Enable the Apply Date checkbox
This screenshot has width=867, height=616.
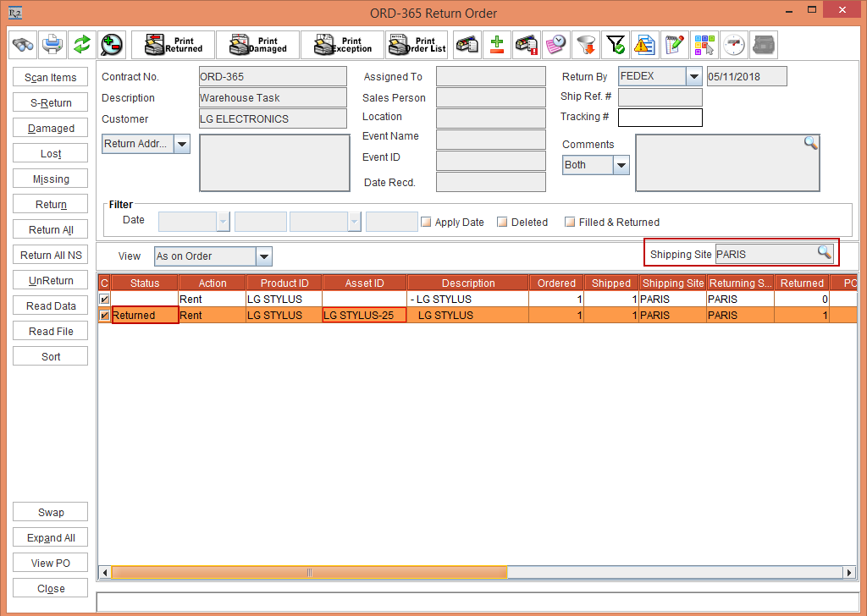tap(426, 223)
